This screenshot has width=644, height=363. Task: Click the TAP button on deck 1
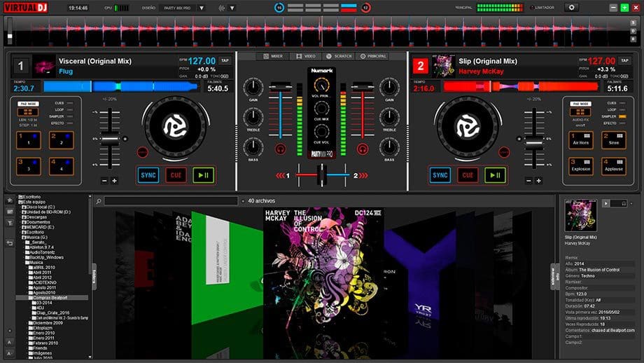(225, 60)
